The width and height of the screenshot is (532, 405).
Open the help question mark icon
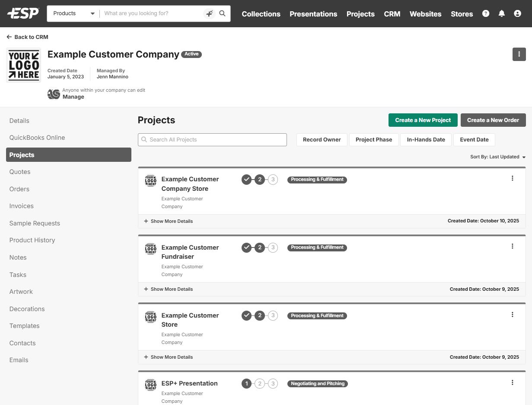point(486,13)
